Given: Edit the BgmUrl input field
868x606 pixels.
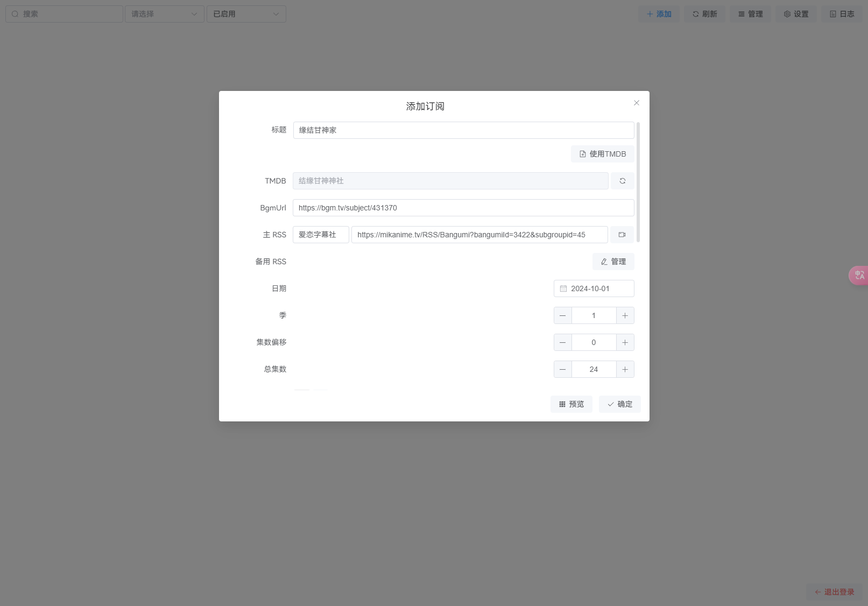Looking at the screenshot, I should coord(464,208).
